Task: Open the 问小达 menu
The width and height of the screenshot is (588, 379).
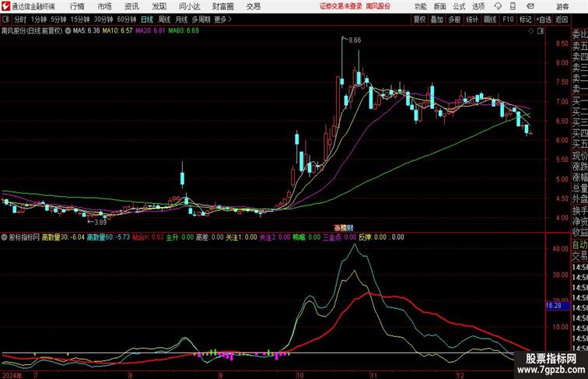Action: click(x=189, y=6)
